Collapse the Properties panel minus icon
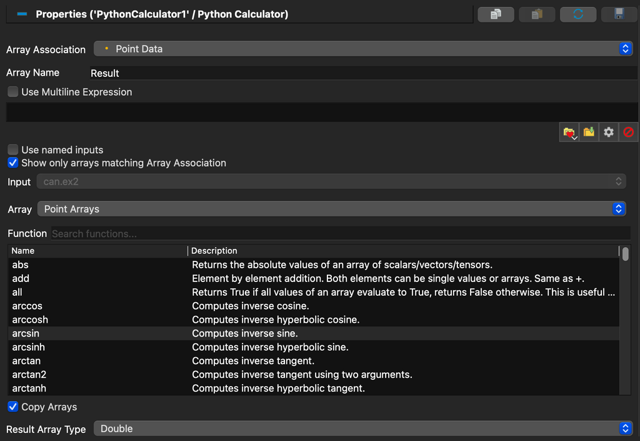This screenshot has width=640, height=441. (22, 14)
